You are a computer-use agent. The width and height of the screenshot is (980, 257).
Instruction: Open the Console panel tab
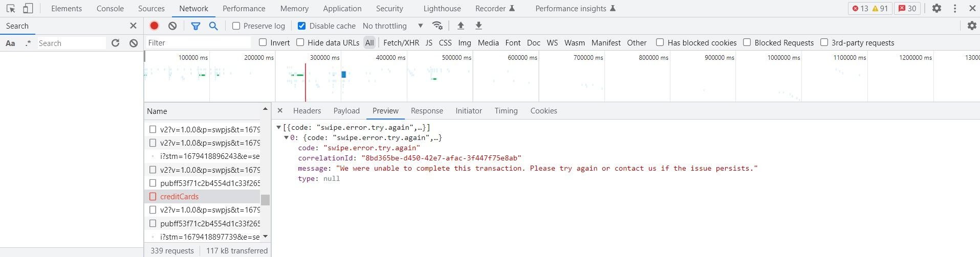(x=110, y=9)
